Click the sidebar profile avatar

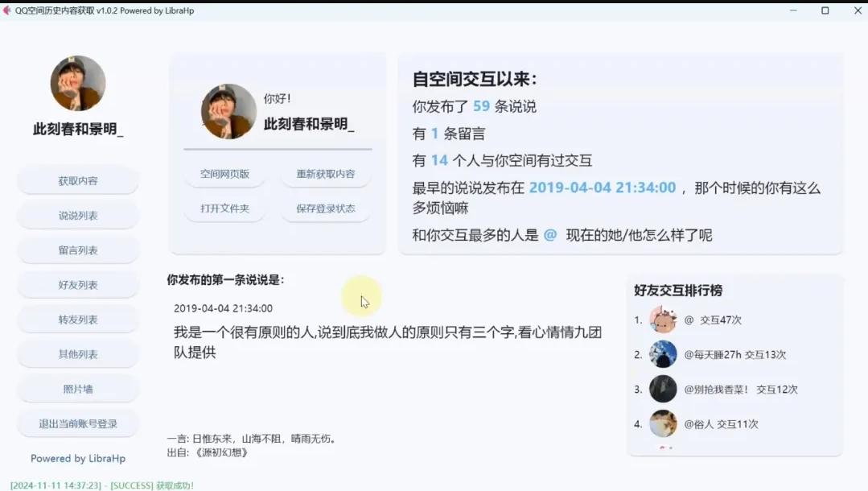click(78, 83)
